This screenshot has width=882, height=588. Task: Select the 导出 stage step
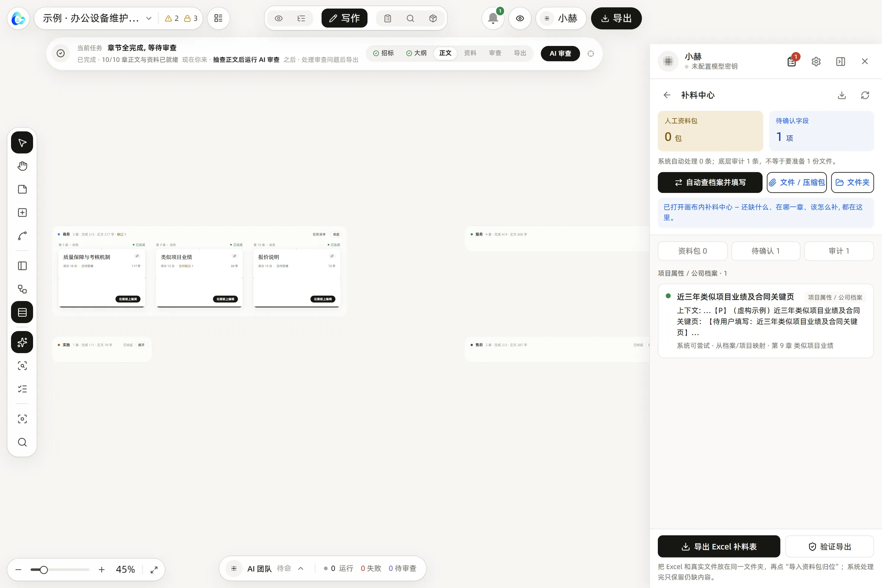pos(520,53)
